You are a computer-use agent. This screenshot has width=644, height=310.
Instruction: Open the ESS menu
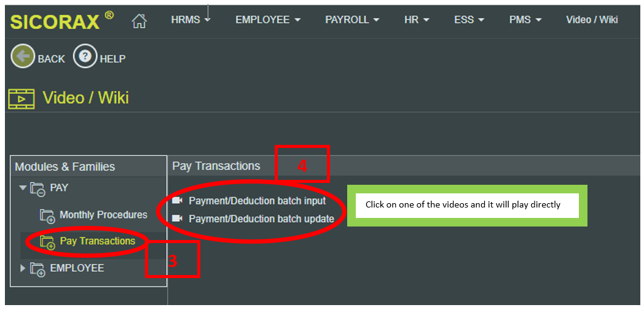pyautogui.click(x=469, y=20)
